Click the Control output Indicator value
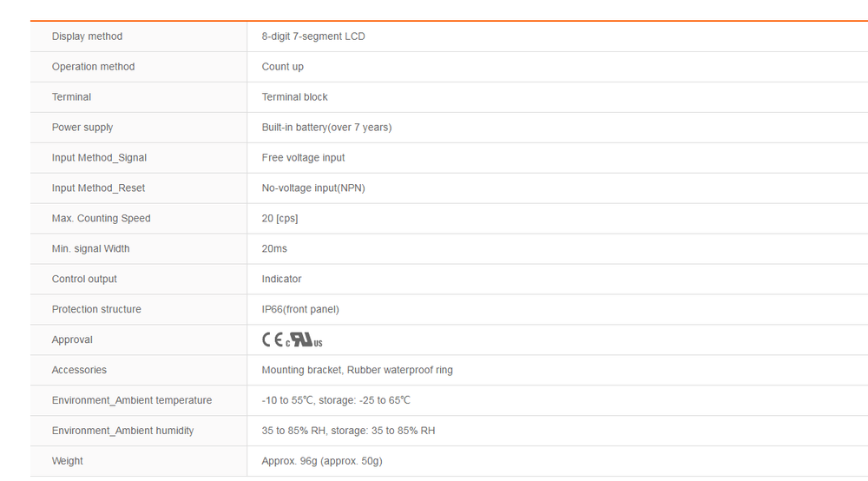This screenshot has width=868, height=481. tap(281, 280)
